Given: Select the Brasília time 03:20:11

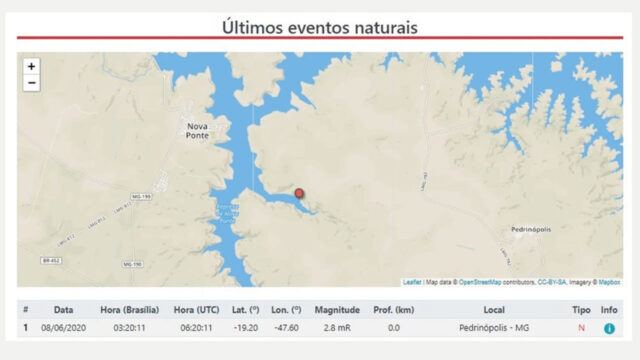Looking at the screenshot, I should coord(129,328).
